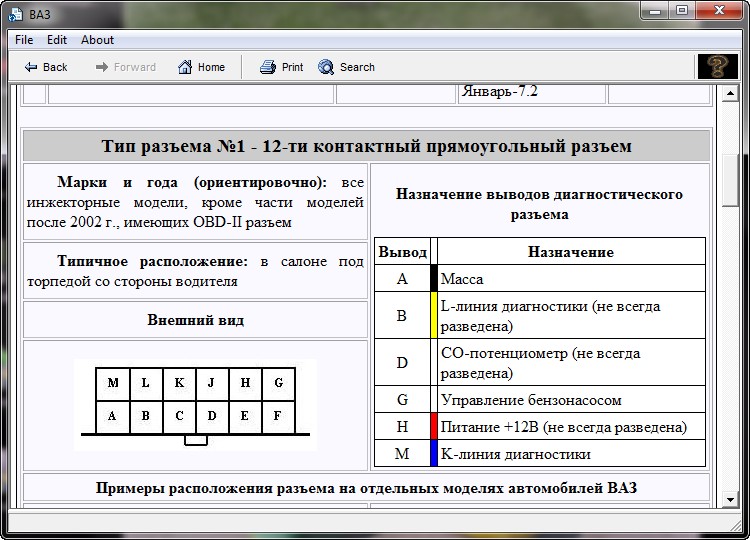Viewport: 750px width, 540px height.
Task: Click the yellow color marker for L-линия
Action: tap(434, 315)
